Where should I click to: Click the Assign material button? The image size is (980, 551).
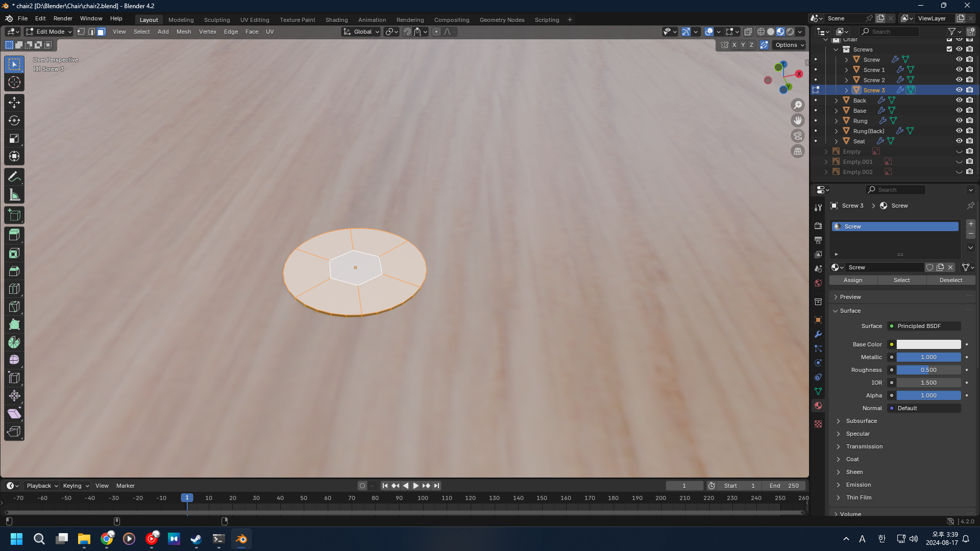coord(853,280)
